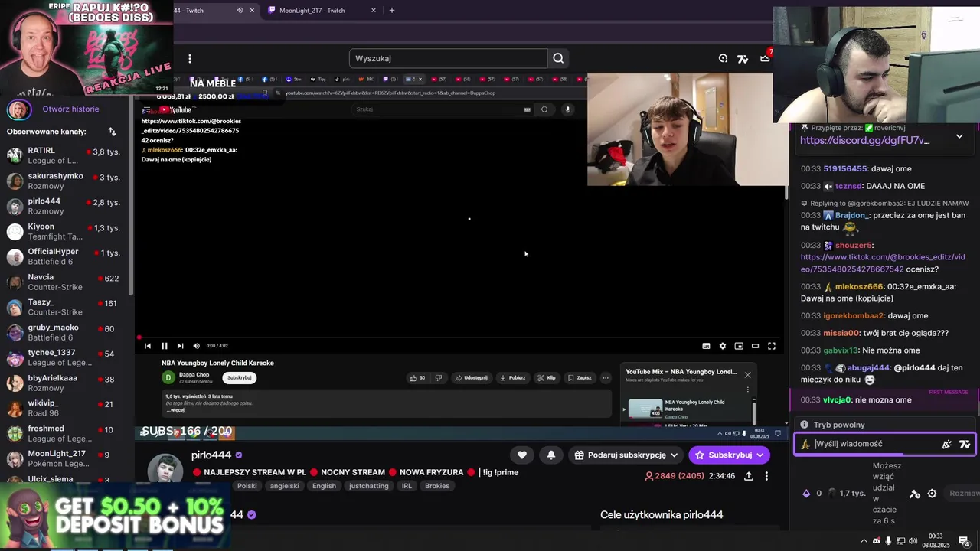Close the YouTube Mix playlist panel
This screenshot has height=551, width=980.
tap(747, 375)
